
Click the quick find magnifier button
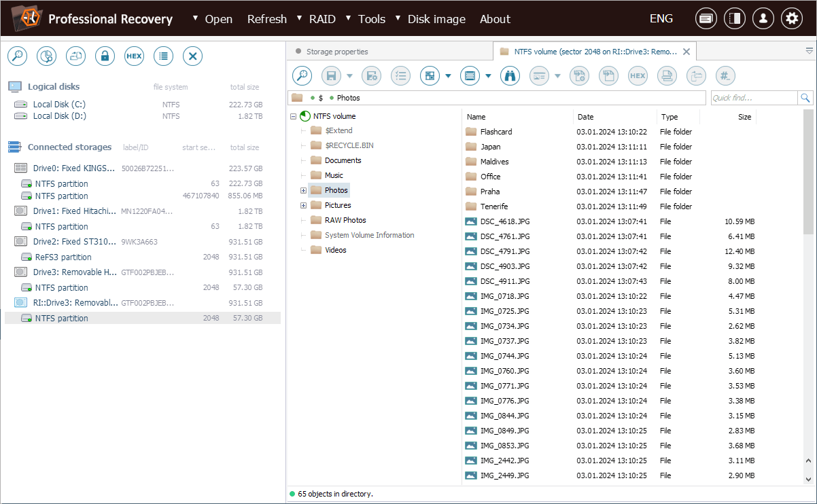click(805, 98)
